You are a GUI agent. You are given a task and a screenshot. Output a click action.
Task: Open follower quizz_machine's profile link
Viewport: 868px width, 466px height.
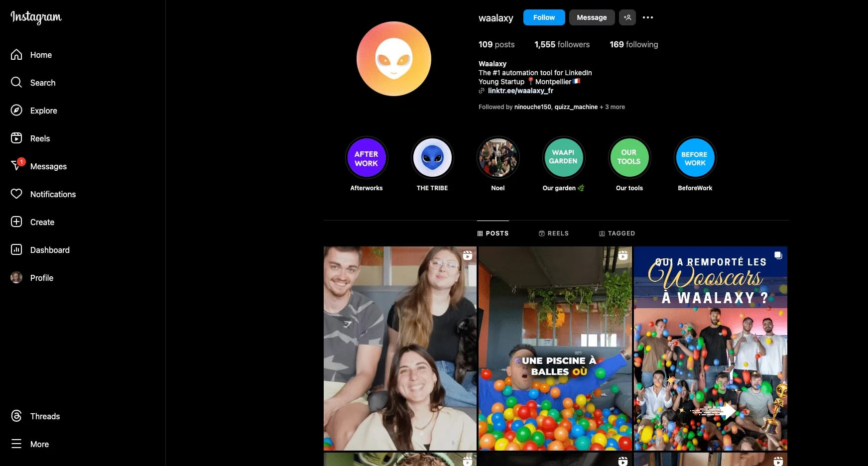pos(576,107)
